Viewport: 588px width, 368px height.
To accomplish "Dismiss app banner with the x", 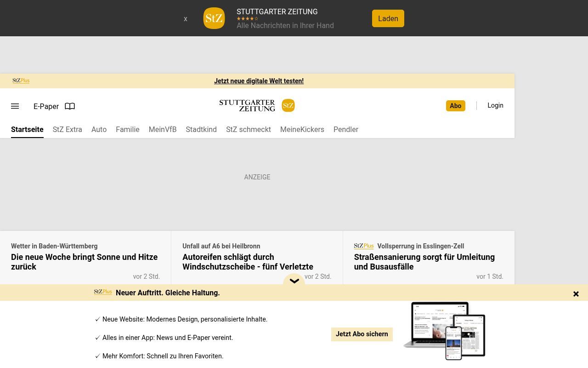I will click(186, 19).
